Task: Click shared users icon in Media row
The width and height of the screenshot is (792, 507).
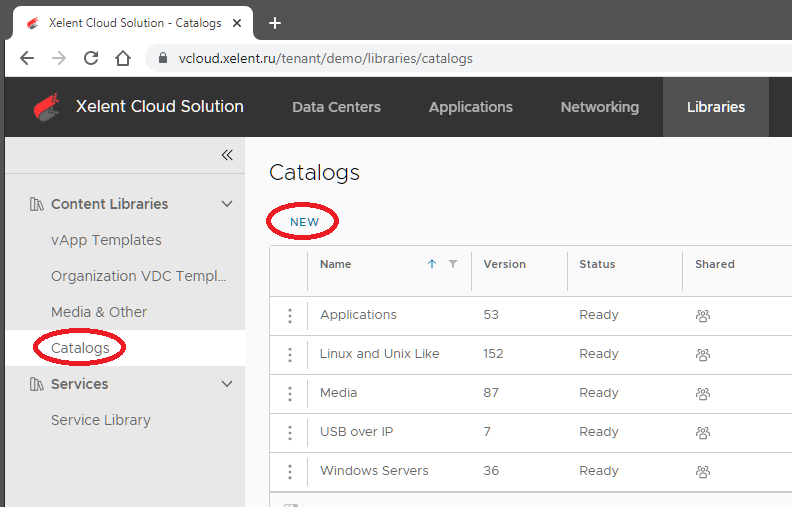Action: [703, 393]
